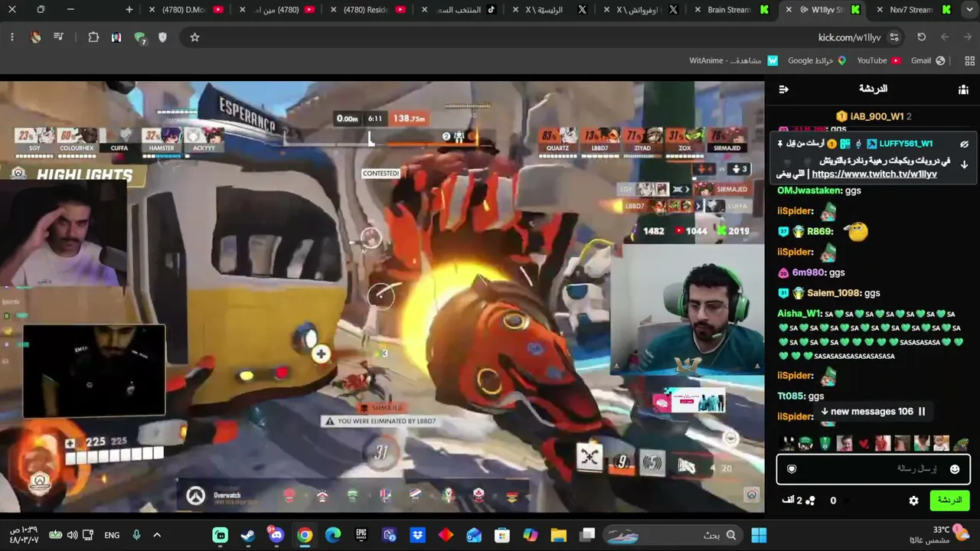This screenshot has height=551, width=980.
Task: Open Microsoft Edge from the taskbar
Action: (x=333, y=535)
